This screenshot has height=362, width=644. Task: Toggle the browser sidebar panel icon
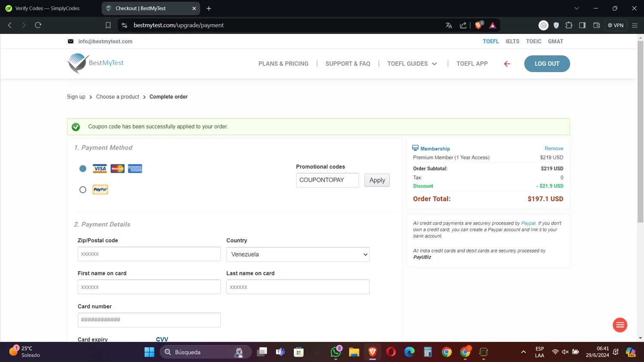[582, 25]
